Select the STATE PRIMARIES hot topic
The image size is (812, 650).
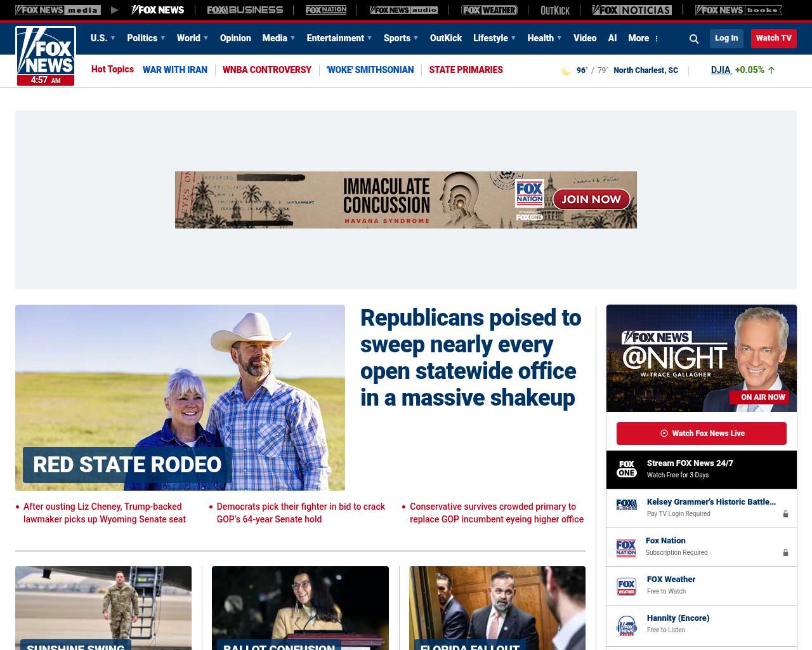(x=466, y=70)
